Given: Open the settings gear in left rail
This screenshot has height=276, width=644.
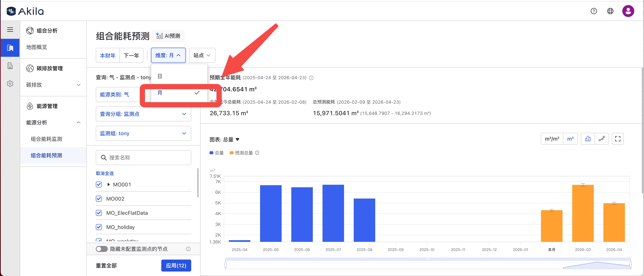Looking at the screenshot, I should [10, 84].
